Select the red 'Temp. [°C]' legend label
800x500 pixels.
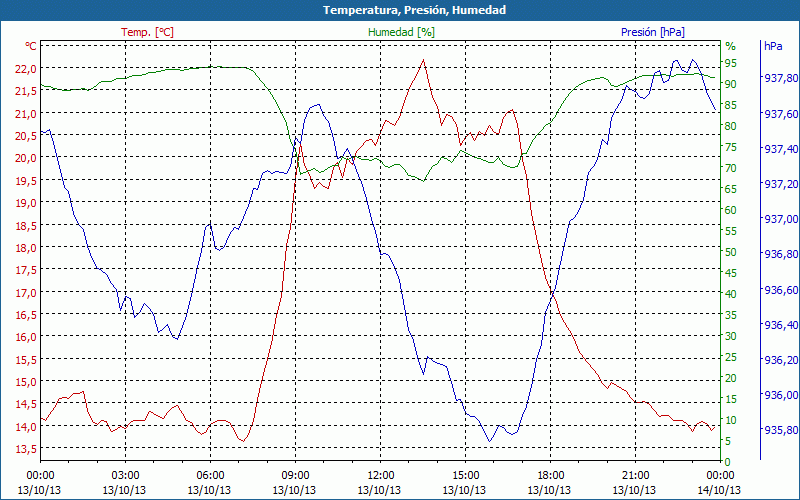(147, 32)
